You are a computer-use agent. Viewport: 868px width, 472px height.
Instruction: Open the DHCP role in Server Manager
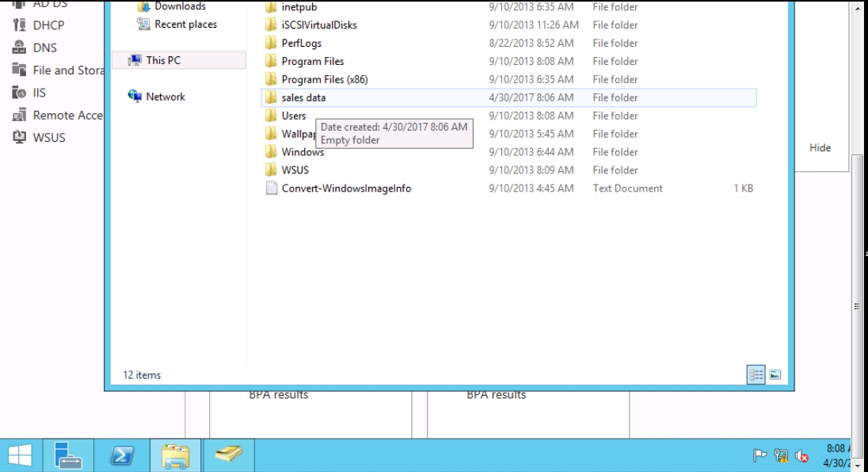pyautogui.click(x=48, y=25)
